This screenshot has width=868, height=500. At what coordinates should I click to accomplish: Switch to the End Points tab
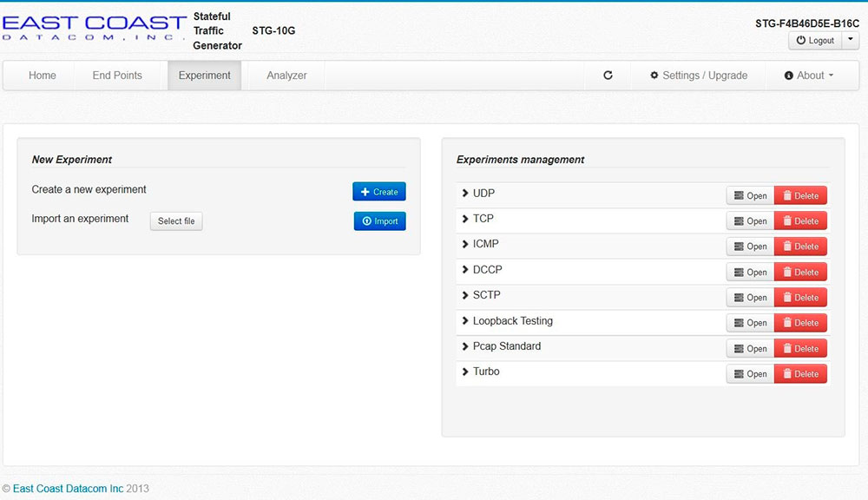coord(117,76)
